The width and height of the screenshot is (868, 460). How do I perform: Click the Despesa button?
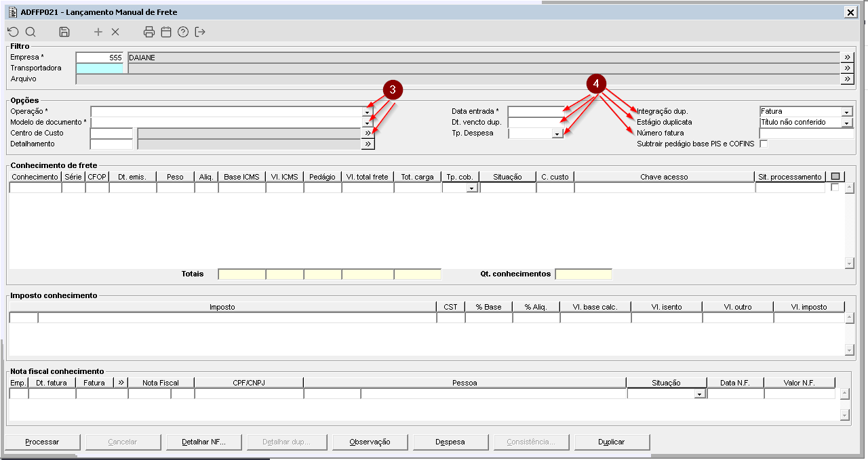[450, 442]
